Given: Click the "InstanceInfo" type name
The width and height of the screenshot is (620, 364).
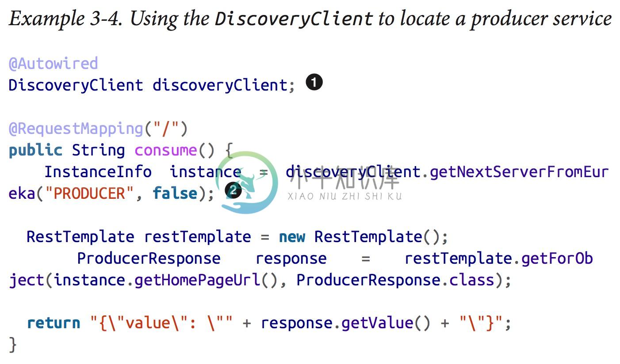Looking at the screenshot, I should [x=98, y=171].
